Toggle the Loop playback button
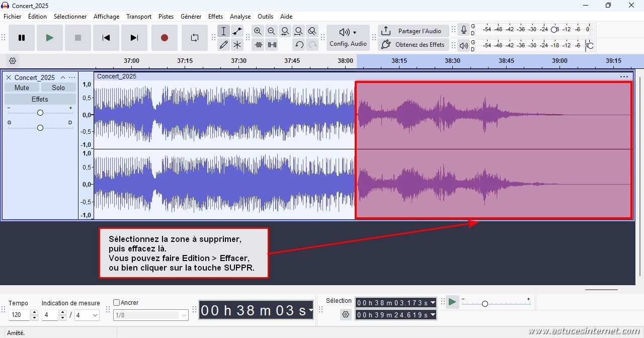644x338 pixels. [194, 38]
